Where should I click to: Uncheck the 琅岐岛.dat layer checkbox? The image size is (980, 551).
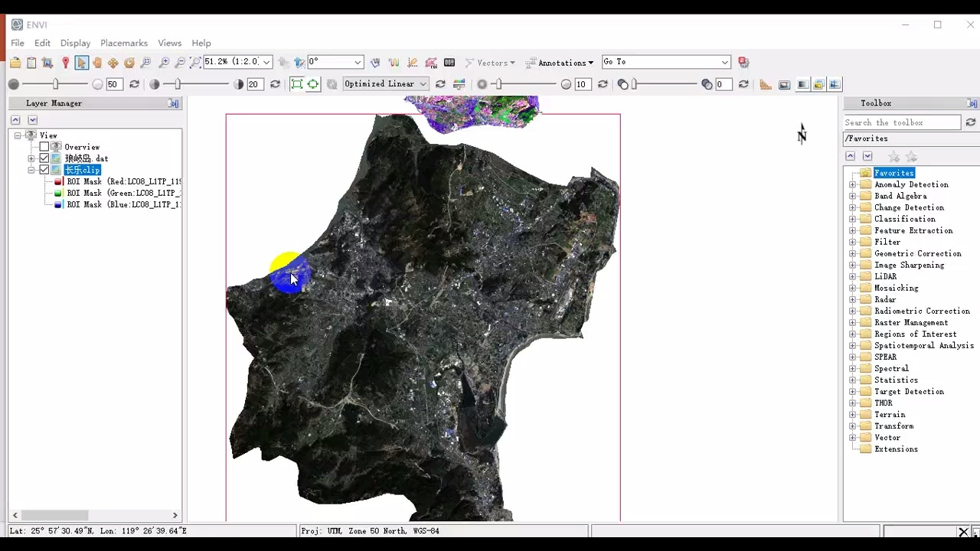pyautogui.click(x=44, y=158)
